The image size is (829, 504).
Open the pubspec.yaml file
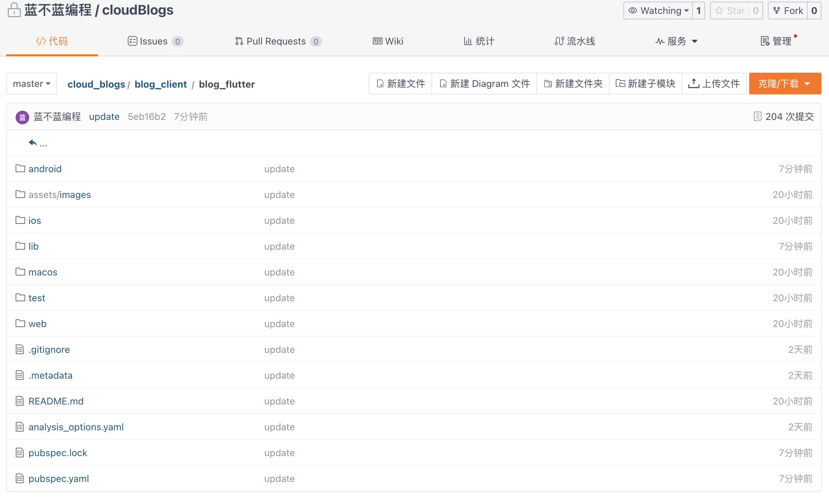pos(58,479)
